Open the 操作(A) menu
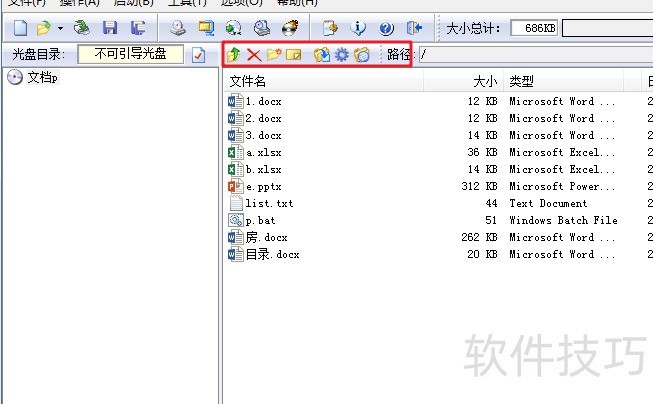Viewport: 653px width, 404px height. pyautogui.click(x=79, y=2)
